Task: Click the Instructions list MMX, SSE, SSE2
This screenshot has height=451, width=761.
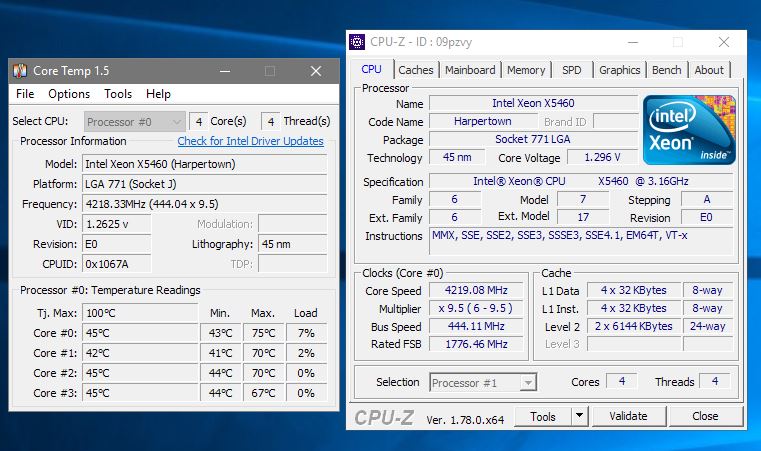Action: (581, 241)
